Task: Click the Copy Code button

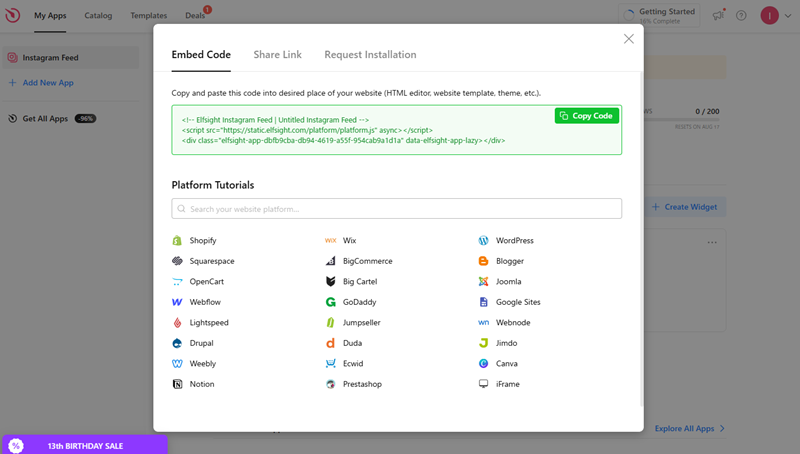Action: click(587, 116)
